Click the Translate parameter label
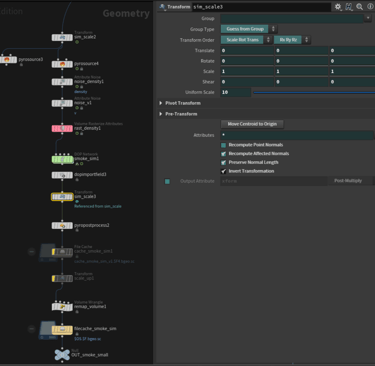The width and height of the screenshot is (375, 366). pyautogui.click(x=204, y=51)
